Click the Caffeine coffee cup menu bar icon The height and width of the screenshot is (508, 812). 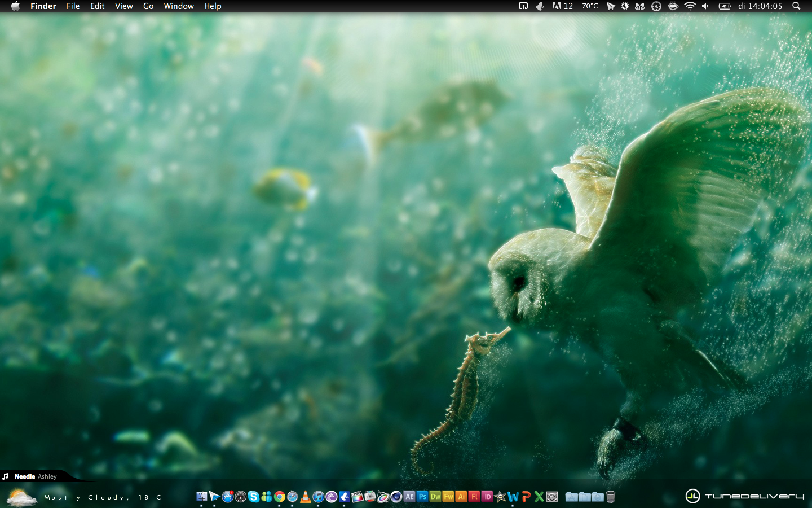[x=673, y=6]
